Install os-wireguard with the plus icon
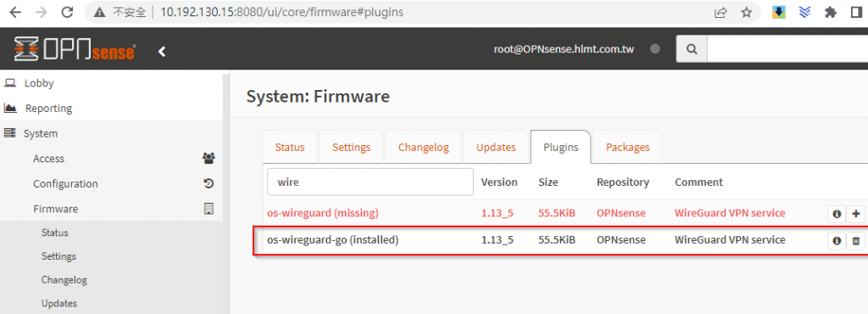Screen dimensions: 868x314 click(856, 213)
